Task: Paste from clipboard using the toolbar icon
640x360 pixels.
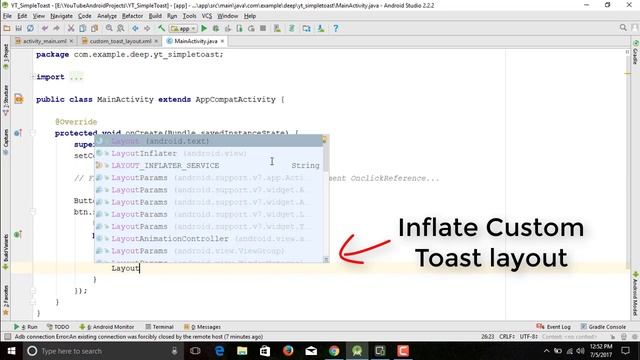Action: (x=94, y=28)
